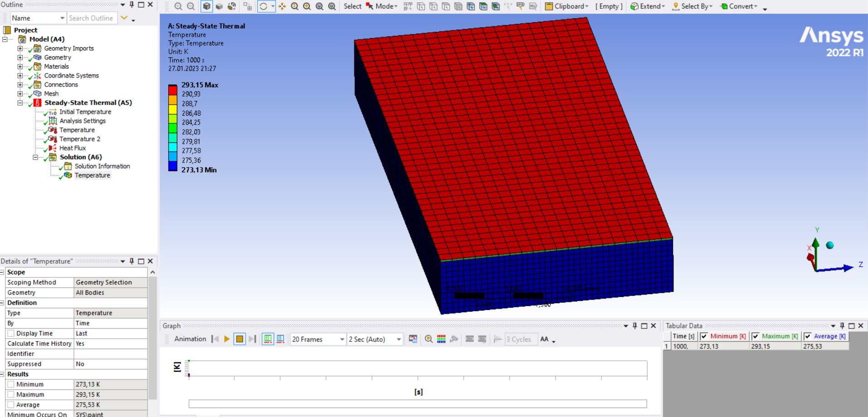Toggle the Minimum result checkbox in Details
This screenshot has width=868, height=417.
pos(11,384)
